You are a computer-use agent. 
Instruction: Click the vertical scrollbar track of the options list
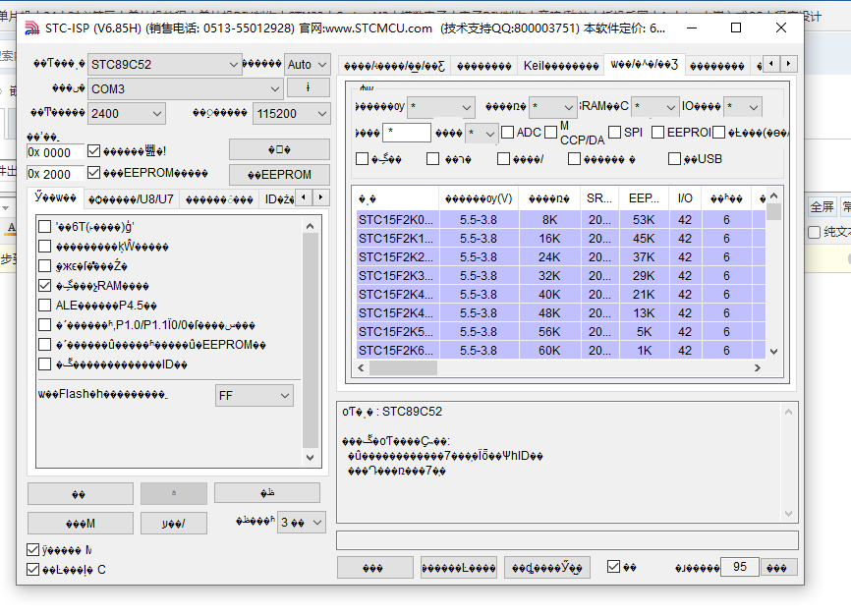click(310, 342)
